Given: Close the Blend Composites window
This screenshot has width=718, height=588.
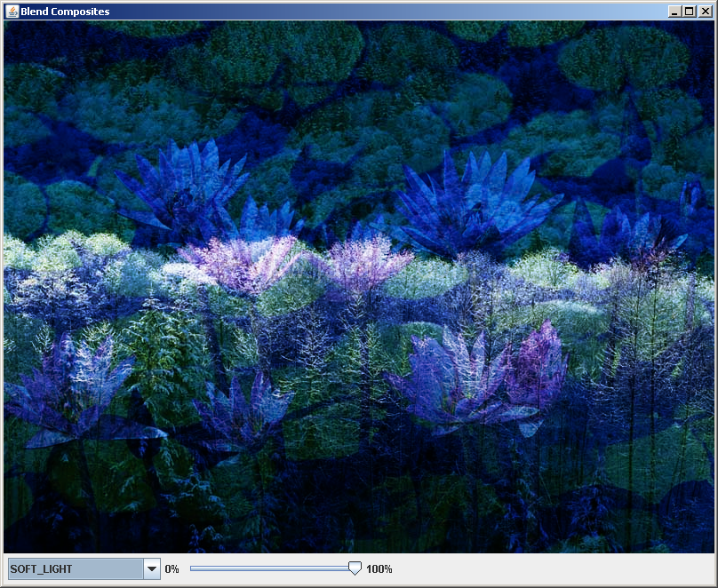Looking at the screenshot, I should point(706,12).
